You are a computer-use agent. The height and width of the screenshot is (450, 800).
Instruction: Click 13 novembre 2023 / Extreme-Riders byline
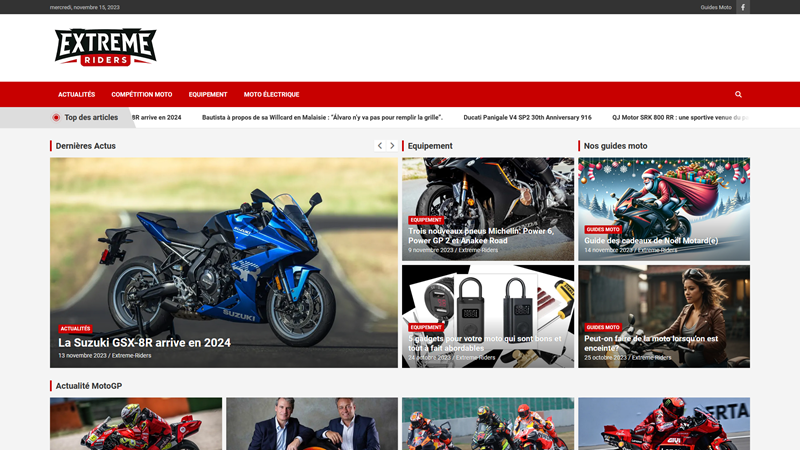tap(105, 356)
